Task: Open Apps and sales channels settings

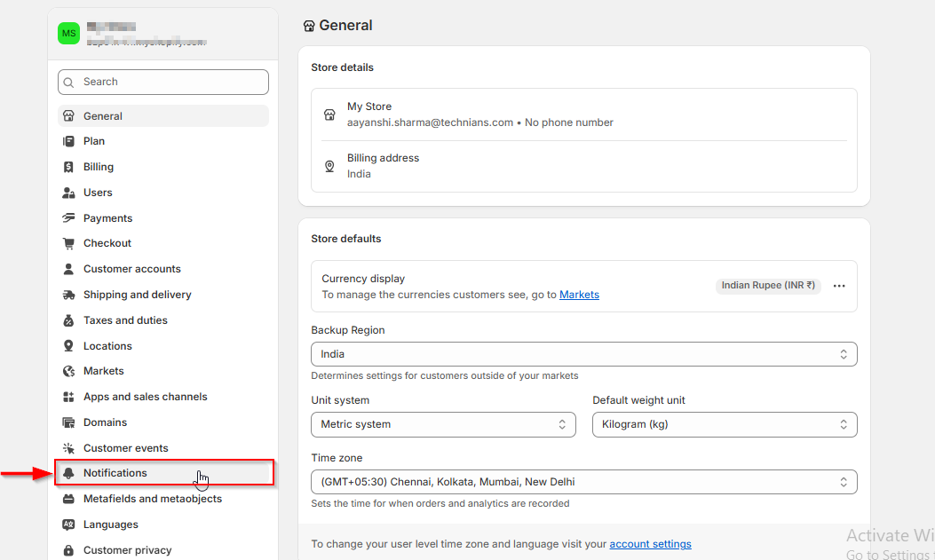Action: (x=145, y=397)
